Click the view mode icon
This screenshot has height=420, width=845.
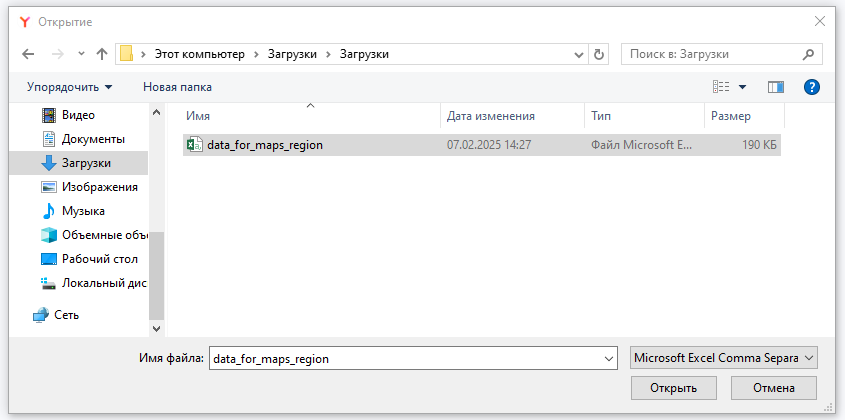click(721, 87)
